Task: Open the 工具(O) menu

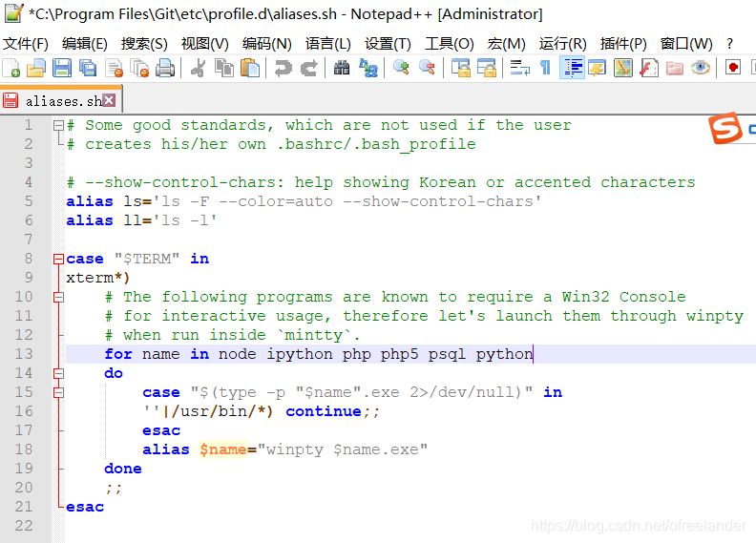Action: coord(449,44)
